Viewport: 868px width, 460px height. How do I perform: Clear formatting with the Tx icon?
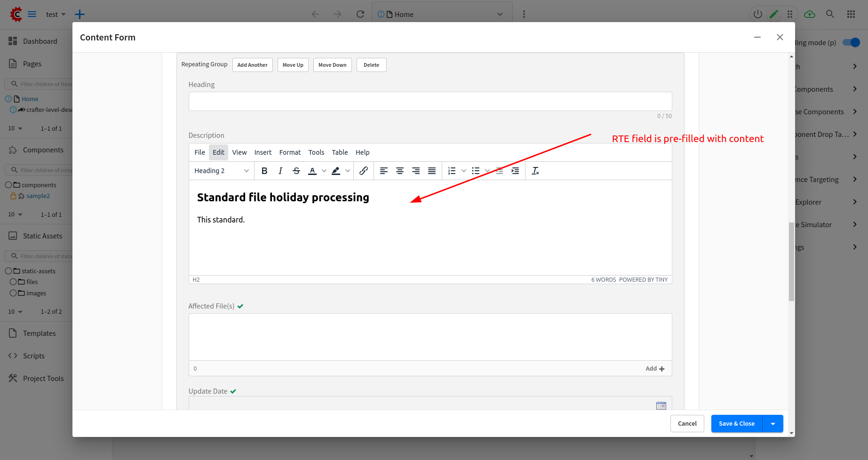[535, 170]
